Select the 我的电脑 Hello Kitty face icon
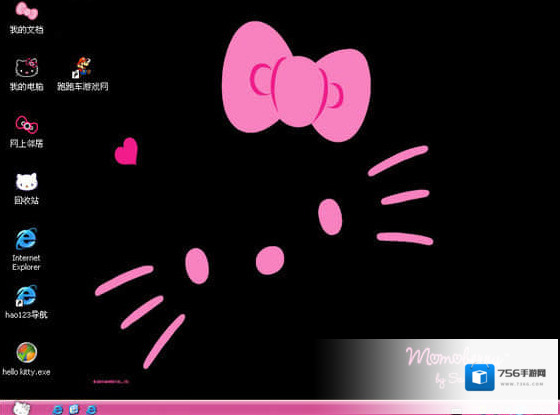Screen dimensions: 560x415 pyautogui.click(x=26, y=68)
